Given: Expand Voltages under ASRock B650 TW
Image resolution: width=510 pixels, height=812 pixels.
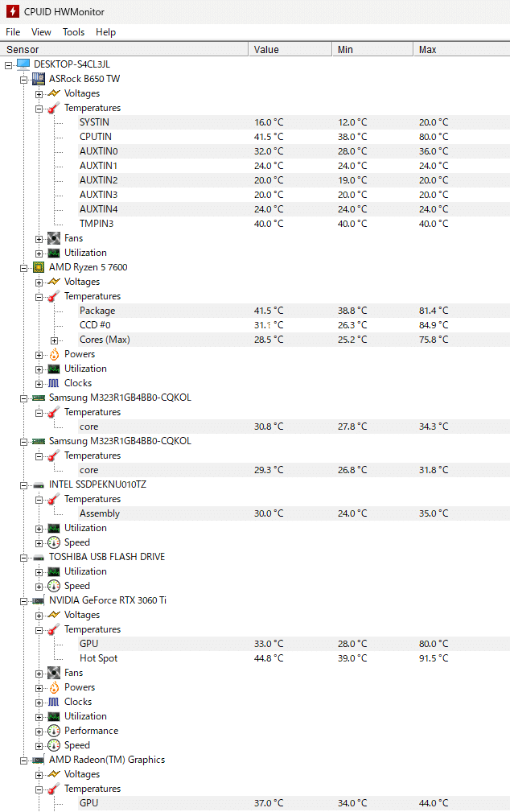Looking at the screenshot, I should click(x=39, y=94).
